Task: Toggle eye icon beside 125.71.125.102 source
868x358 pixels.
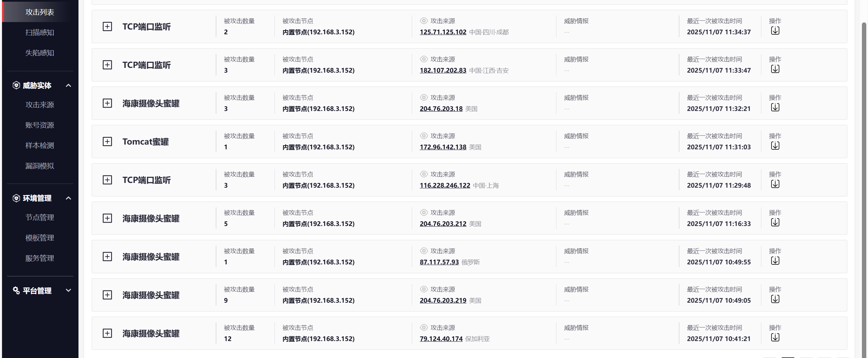Action: click(x=424, y=21)
